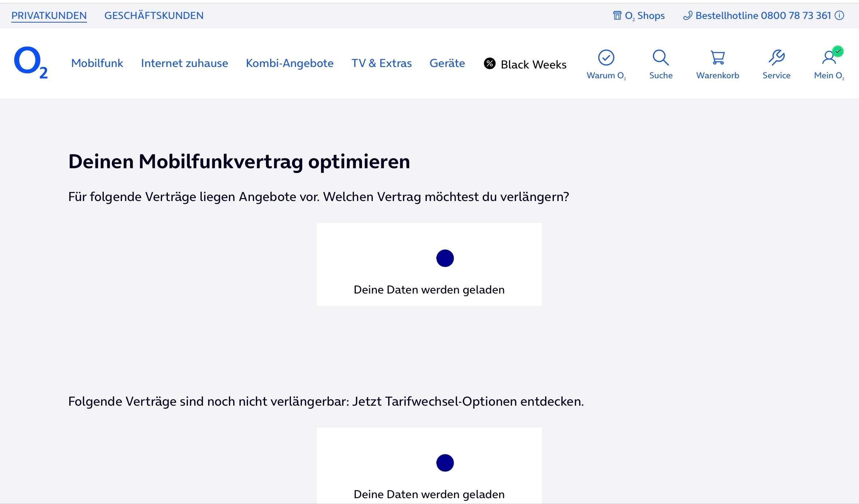Open the Internet zuhause menu
859x504 pixels.
(184, 63)
